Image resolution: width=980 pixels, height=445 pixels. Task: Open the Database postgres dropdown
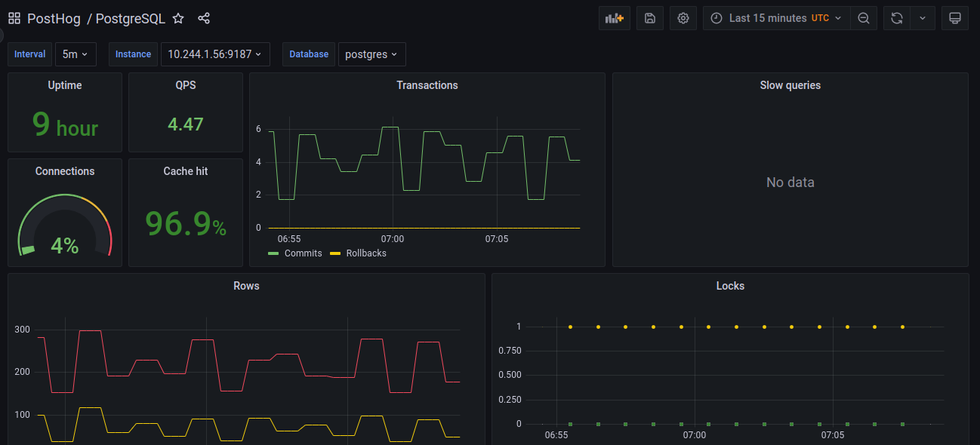coord(371,54)
